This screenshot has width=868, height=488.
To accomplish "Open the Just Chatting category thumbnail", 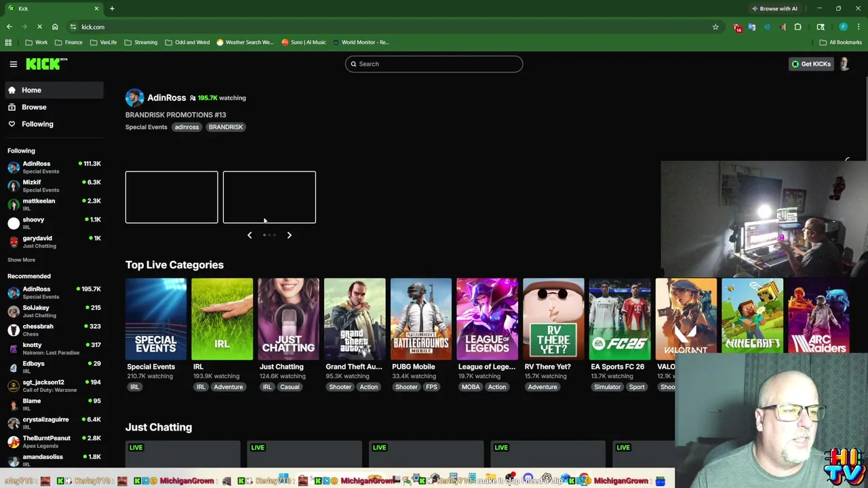I will (x=288, y=319).
